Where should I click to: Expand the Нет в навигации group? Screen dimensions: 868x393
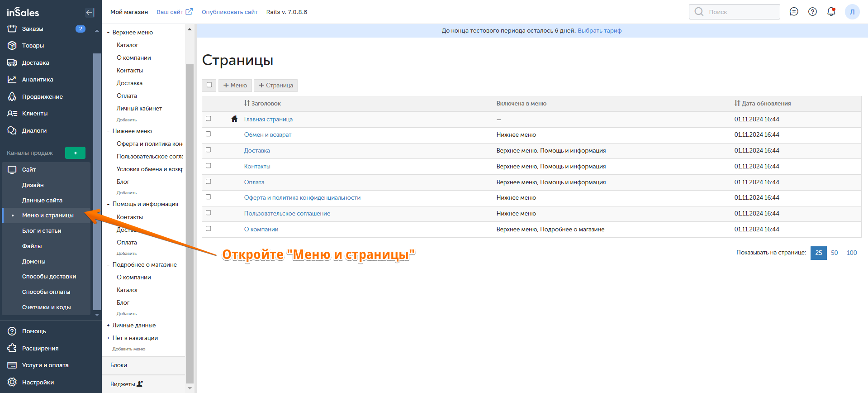point(108,338)
